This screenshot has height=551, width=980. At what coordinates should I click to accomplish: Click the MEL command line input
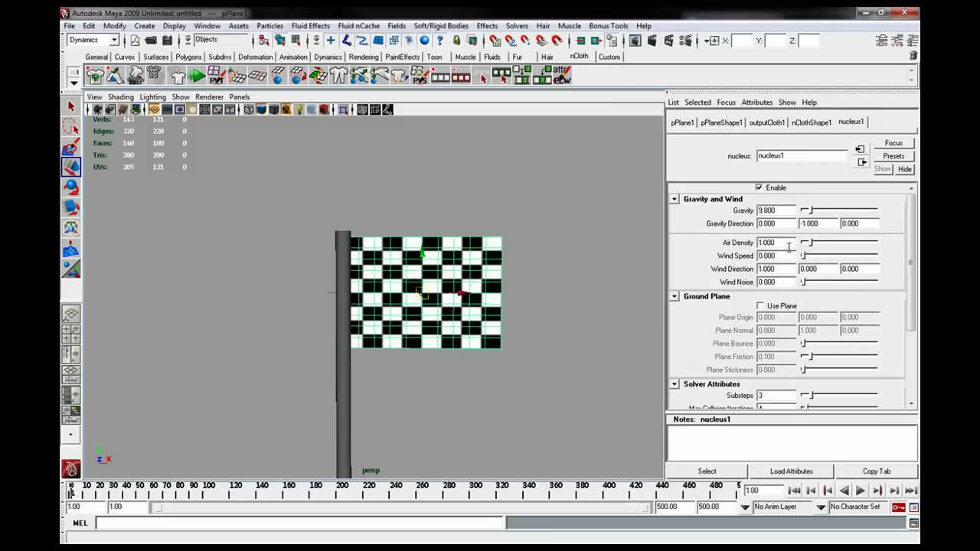point(300,523)
